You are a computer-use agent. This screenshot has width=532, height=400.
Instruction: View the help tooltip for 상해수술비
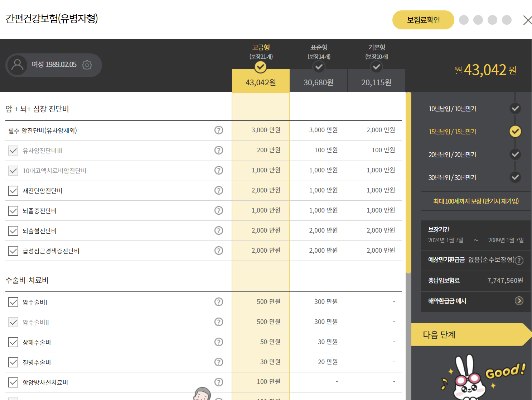[219, 342]
